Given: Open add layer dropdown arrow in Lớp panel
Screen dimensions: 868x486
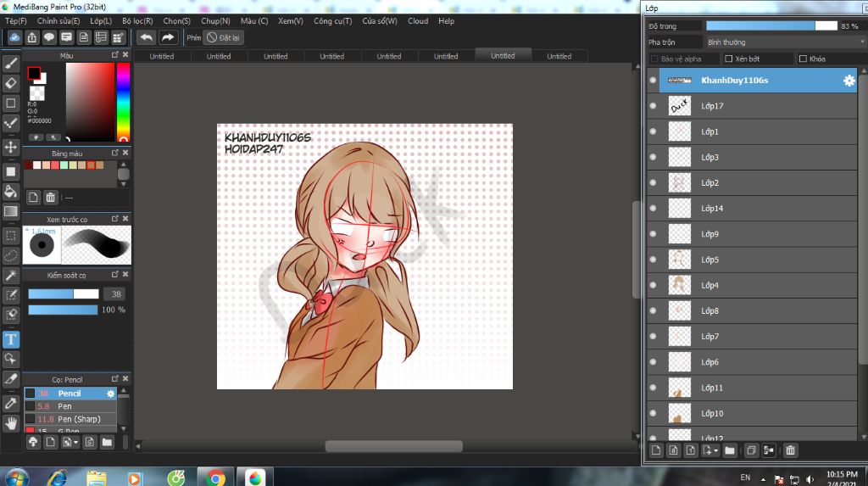Looking at the screenshot, I should tap(715, 450).
